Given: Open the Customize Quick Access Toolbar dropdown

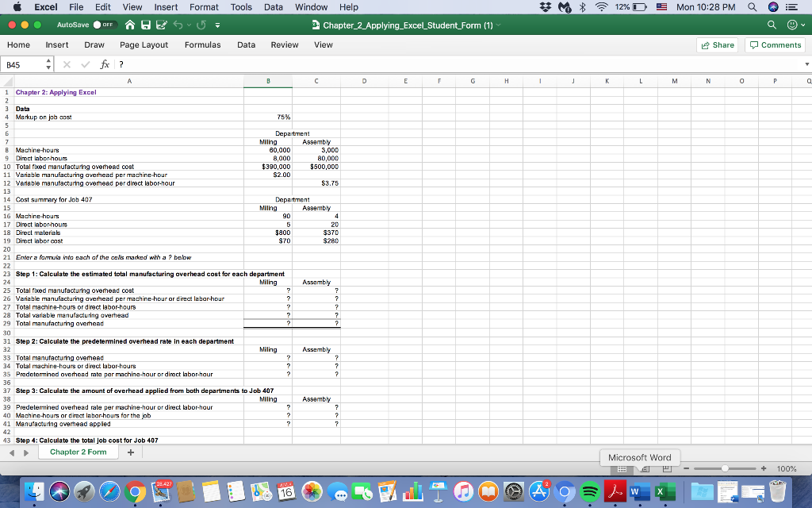Looking at the screenshot, I should pos(217,25).
